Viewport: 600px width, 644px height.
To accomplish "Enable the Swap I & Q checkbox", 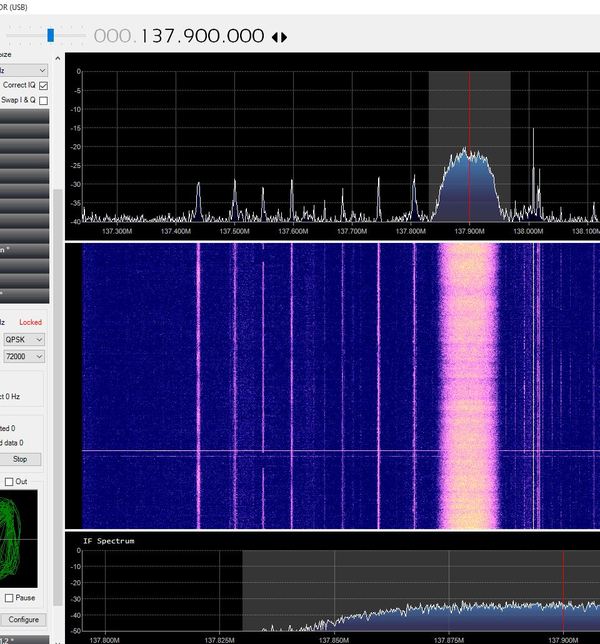I will pos(43,101).
